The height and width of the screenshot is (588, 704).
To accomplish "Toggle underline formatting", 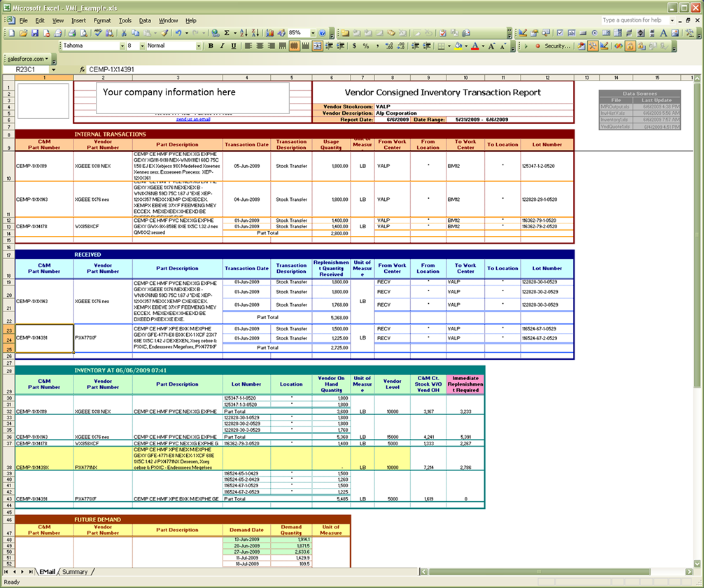I will click(234, 45).
